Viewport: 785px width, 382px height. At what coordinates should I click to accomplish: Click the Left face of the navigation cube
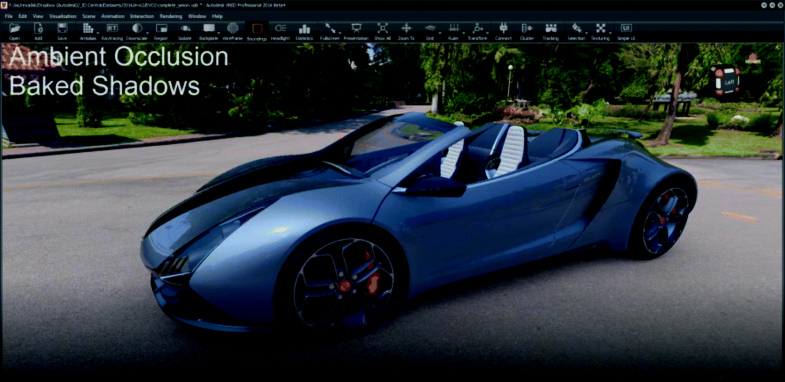[729, 81]
